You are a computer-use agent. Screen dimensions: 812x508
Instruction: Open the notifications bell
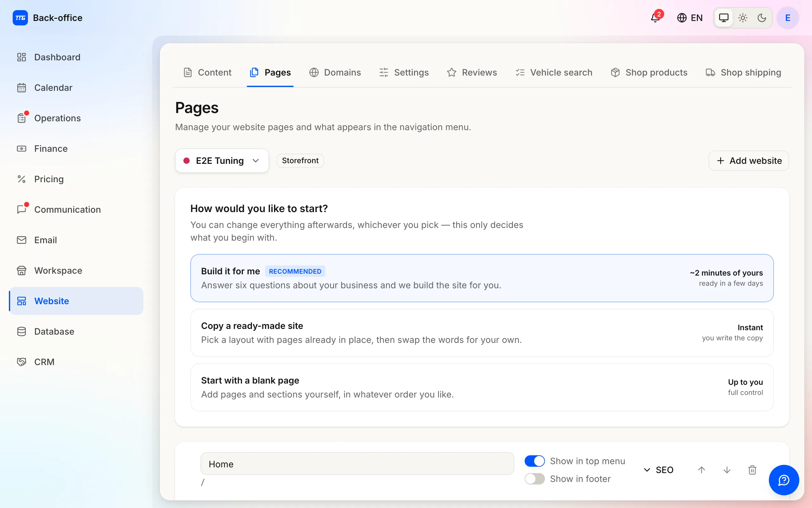click(655, 17)
